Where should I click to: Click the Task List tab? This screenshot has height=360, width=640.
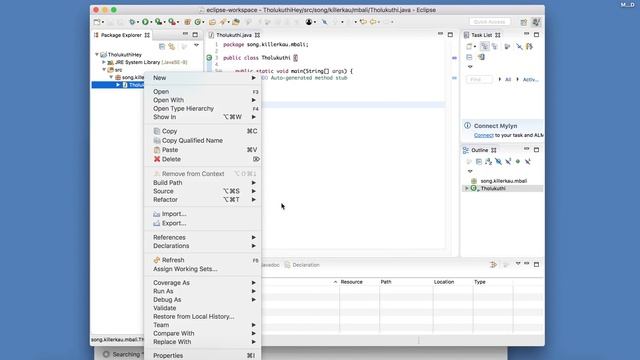482,35
